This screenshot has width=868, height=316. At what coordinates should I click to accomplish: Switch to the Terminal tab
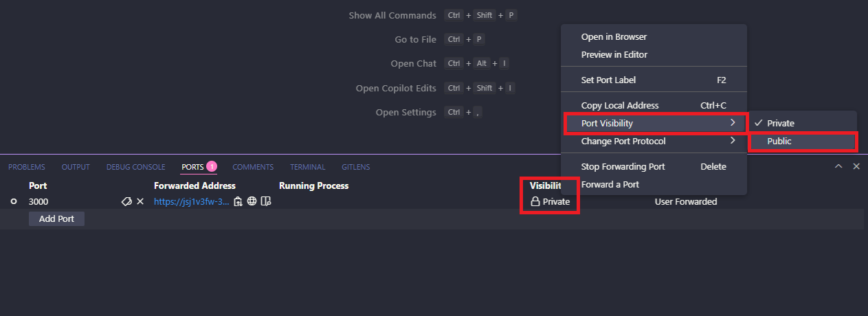coord(307,167)
